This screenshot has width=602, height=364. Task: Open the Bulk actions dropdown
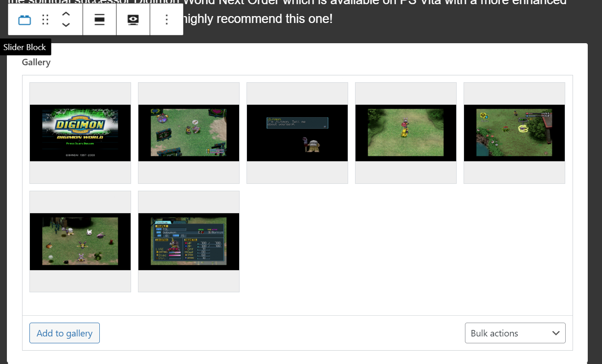pos(515,333)
